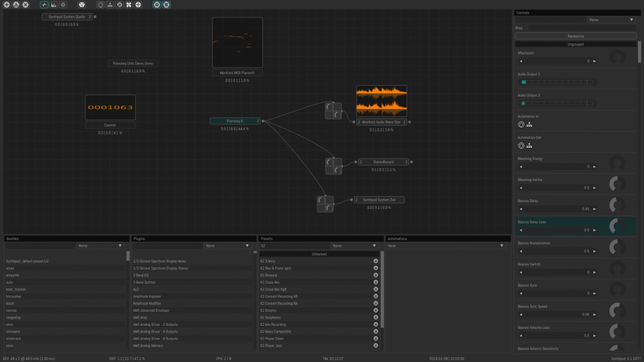The image size is (644, 362).
Task: Select the Synthpod System Ziel node
Action: point(379,200)
